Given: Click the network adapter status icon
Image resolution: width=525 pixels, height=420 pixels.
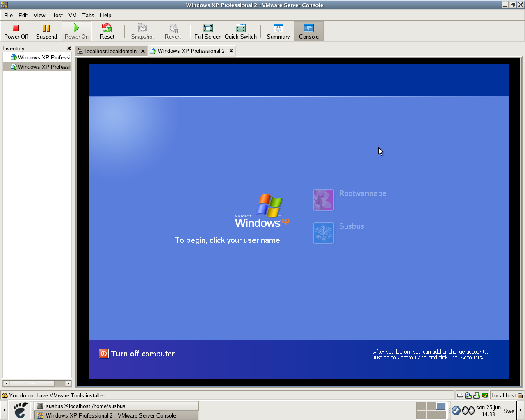Looking at the screenshot, I should pos(485,395).
